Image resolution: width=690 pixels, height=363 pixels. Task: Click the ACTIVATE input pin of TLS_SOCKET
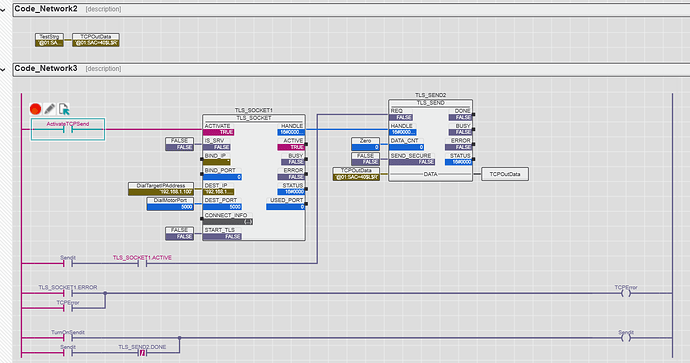pyautogui.click(x=219, y=129)
